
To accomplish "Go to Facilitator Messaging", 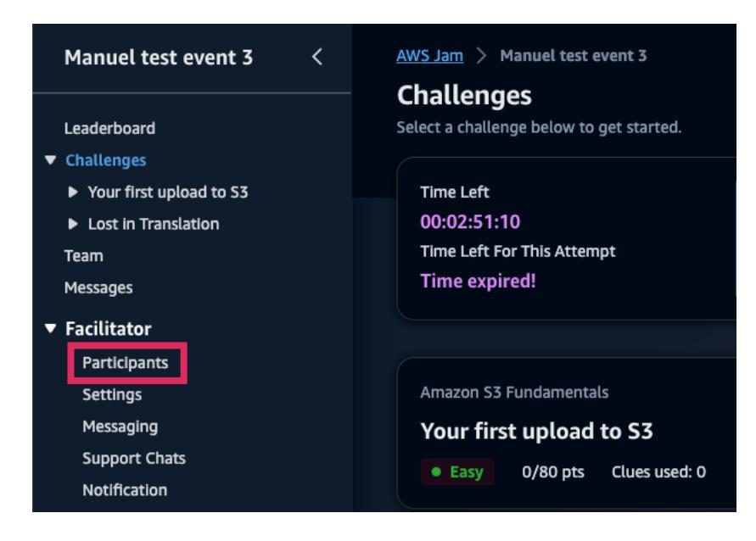I will (120, 427).
